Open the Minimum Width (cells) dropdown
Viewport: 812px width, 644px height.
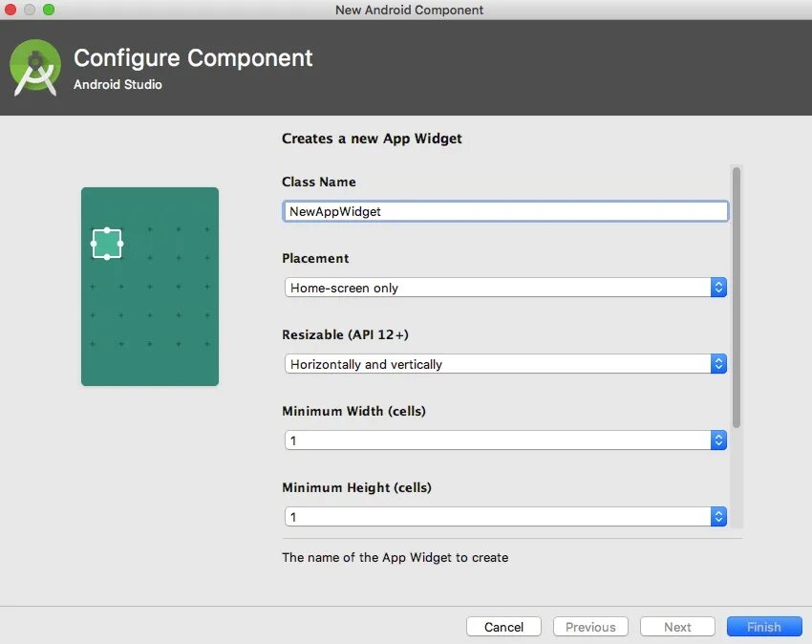click(x=505, y=440)
